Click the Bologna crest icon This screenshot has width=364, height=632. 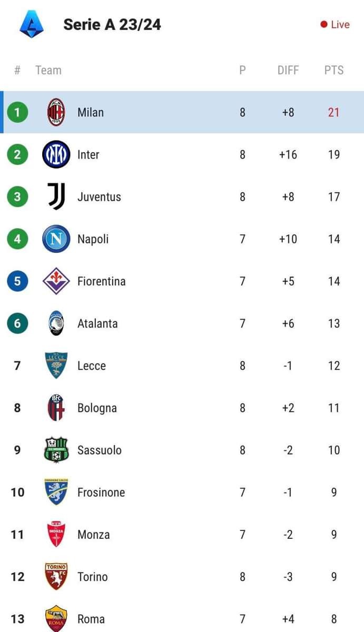[56, 408]
